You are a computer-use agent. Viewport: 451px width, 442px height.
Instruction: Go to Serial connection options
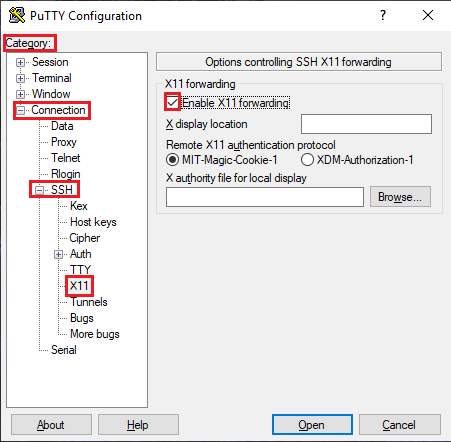(64, 350)
